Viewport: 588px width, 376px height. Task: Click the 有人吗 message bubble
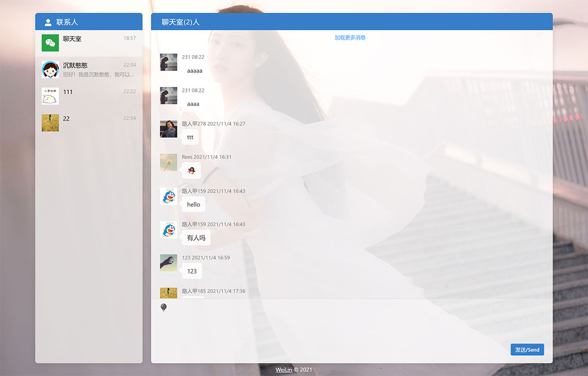[195, 238]
